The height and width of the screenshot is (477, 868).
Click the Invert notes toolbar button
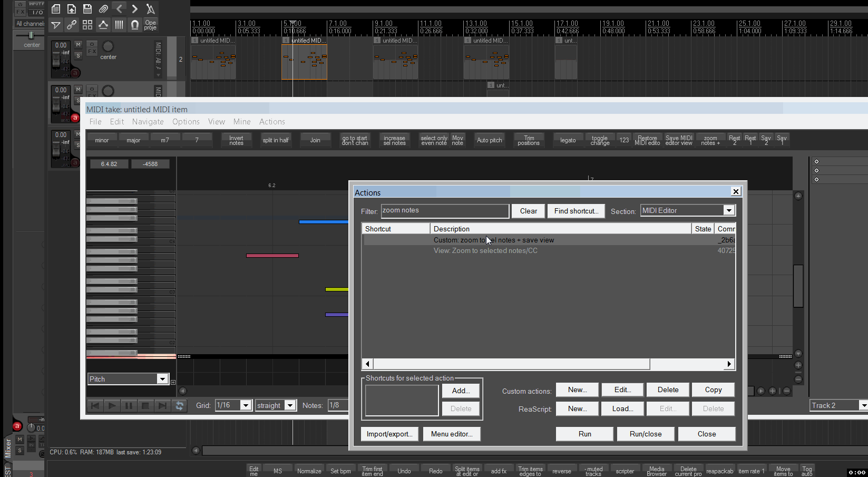236,140
